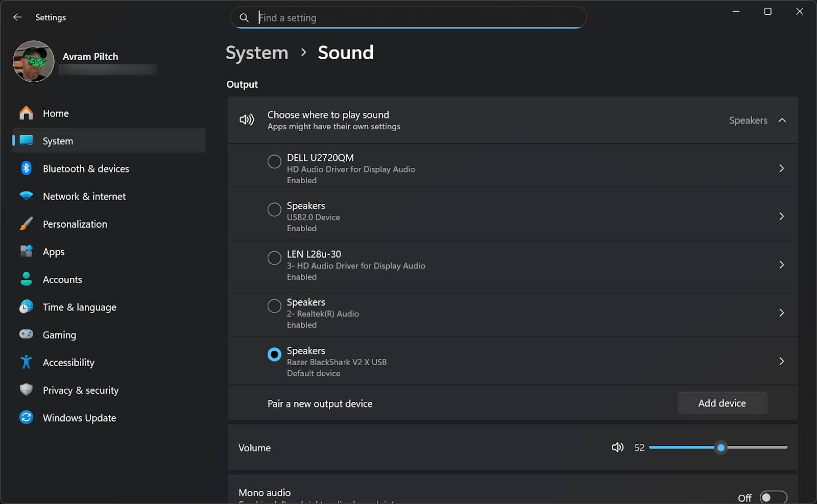
Task: Mute using the Volume speaker icon
Action: (x=618, y=447)
